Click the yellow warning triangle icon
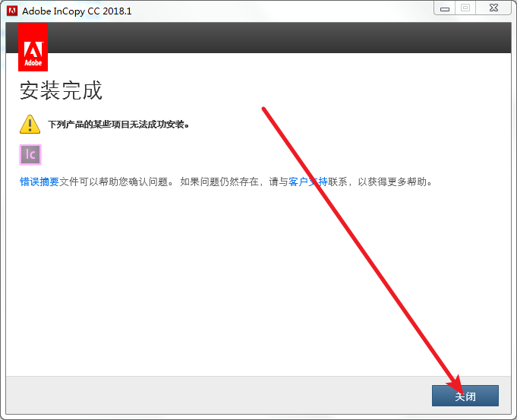The image size is (517, 420). coord(30,124)
